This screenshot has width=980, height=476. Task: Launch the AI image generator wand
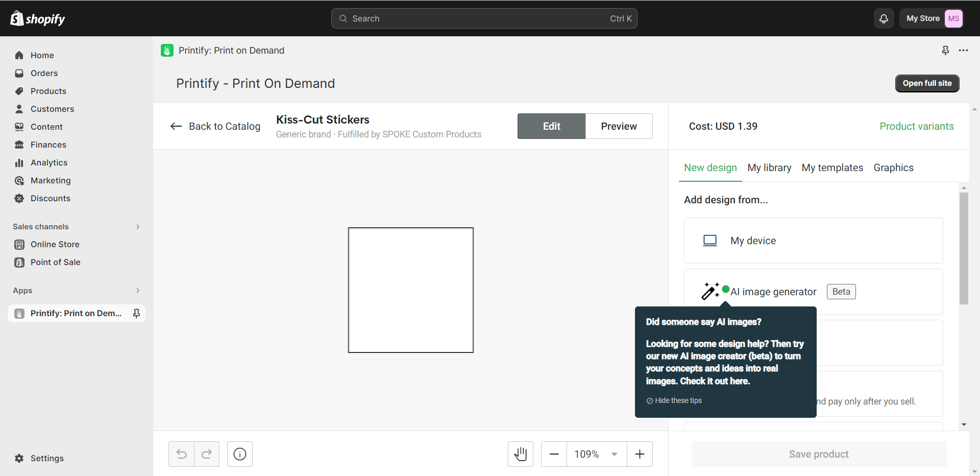click(709, 291)
